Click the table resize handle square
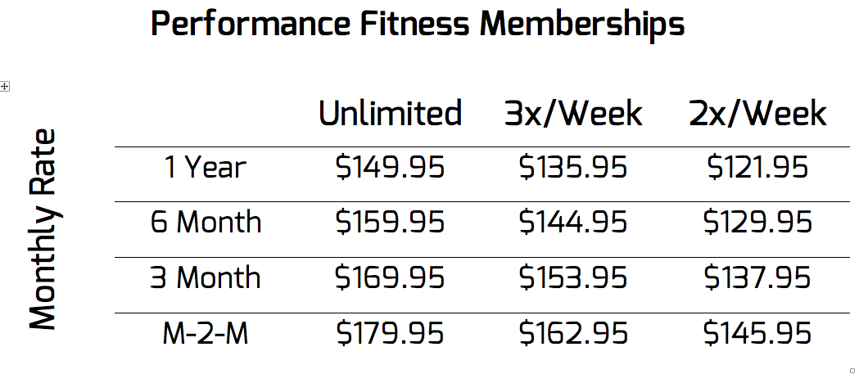This screenshot has width=868, height=374. (x=852, y=371)
